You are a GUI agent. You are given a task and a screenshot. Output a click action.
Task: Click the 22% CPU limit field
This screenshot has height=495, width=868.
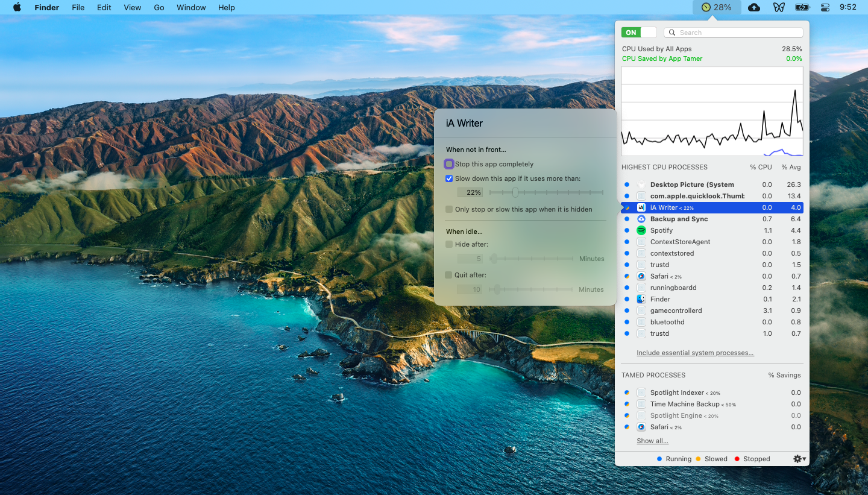pyautogui.click(x=470, y=192)
